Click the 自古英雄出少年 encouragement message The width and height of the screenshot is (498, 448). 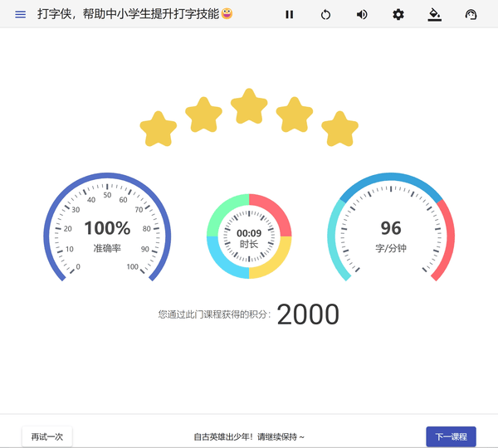(249, 436)
